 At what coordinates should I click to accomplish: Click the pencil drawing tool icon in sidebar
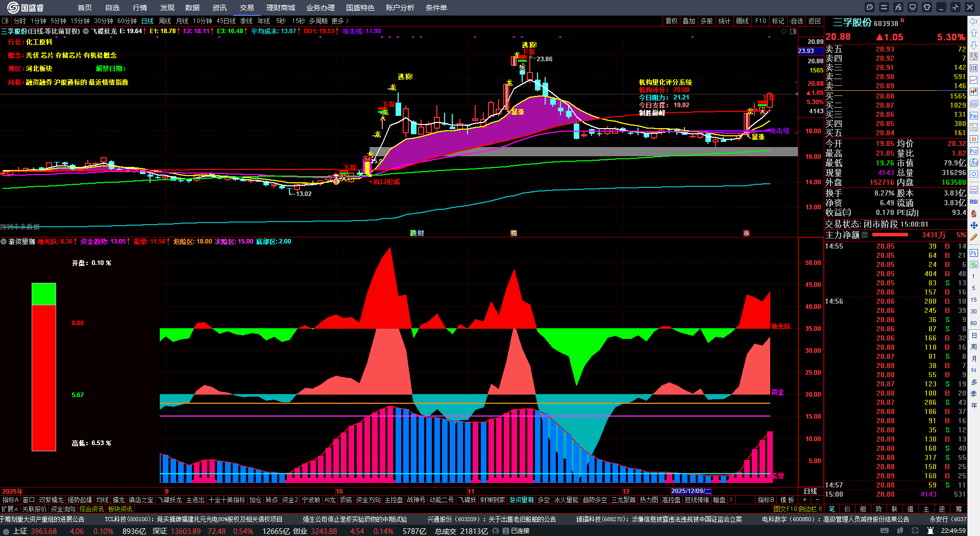coord(974,237)
